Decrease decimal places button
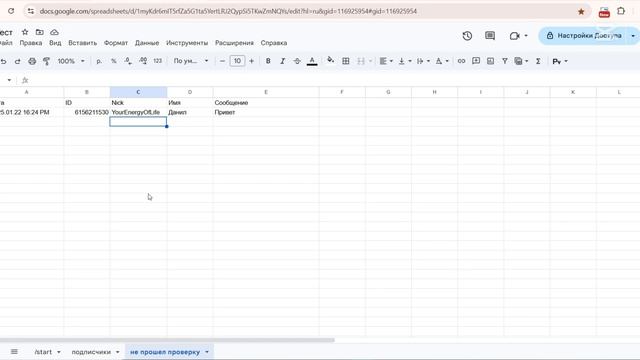The height and width of the screenshot is (360, 640). click(128, 61)
